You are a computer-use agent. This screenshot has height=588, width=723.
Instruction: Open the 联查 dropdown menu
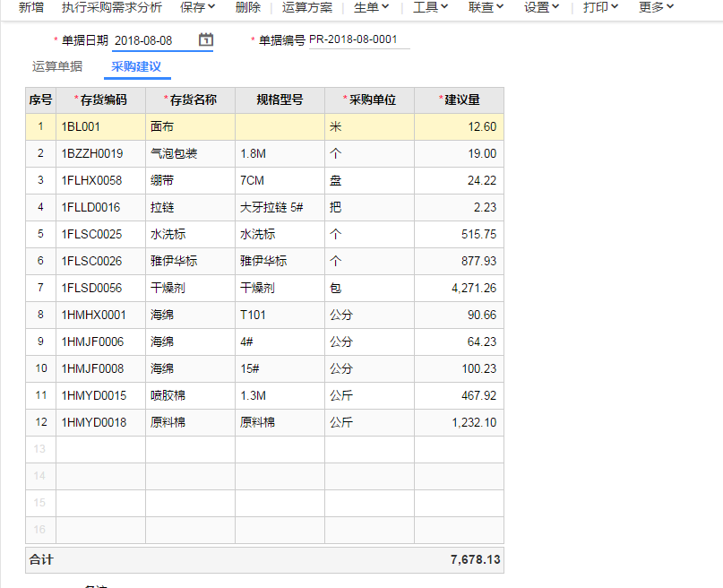pos(486,7)
